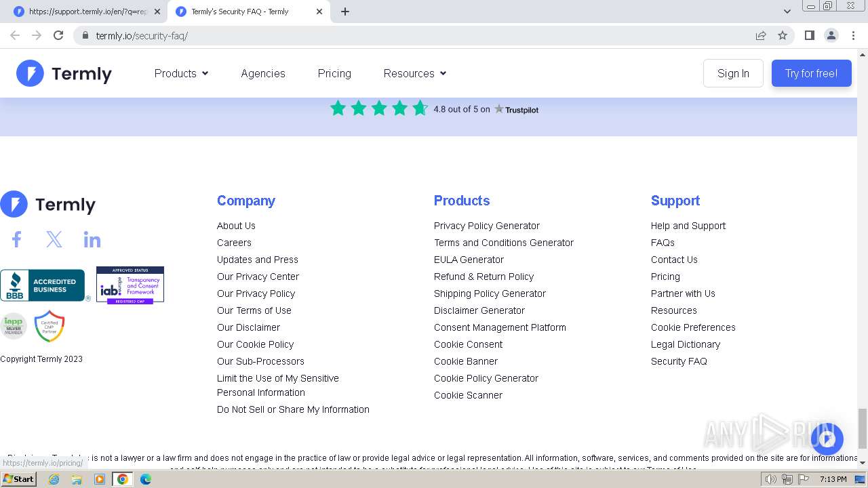Launch Internet Explorer from the taskbar
Viewport: 868px width, 488px height.
click(54, 479)
